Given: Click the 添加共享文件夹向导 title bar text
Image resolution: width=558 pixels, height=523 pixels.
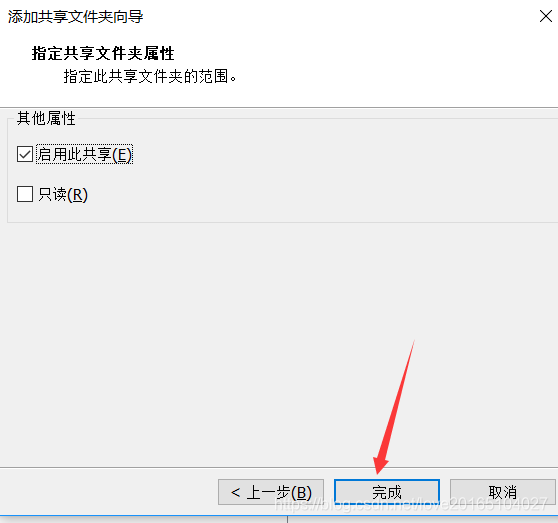Looking at the screenshot, I should tap(75, 16).
